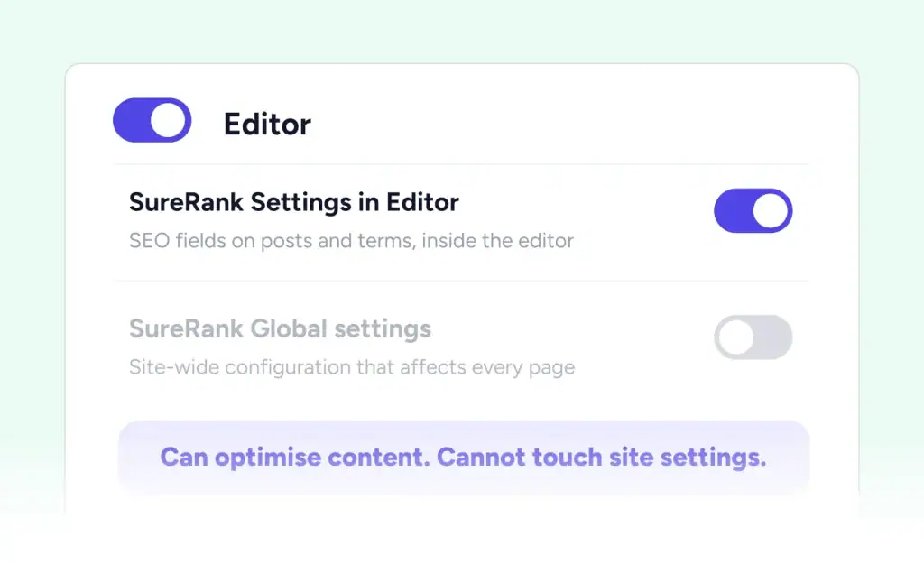Click the 'Can optimise content' notice banner
Image resolution: width=924 pixels, height=564 pixels.
[464, 457]
